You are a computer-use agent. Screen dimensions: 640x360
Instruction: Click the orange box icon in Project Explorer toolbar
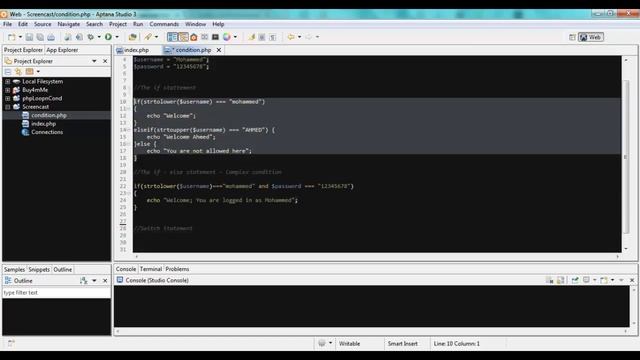pos(29,71)
